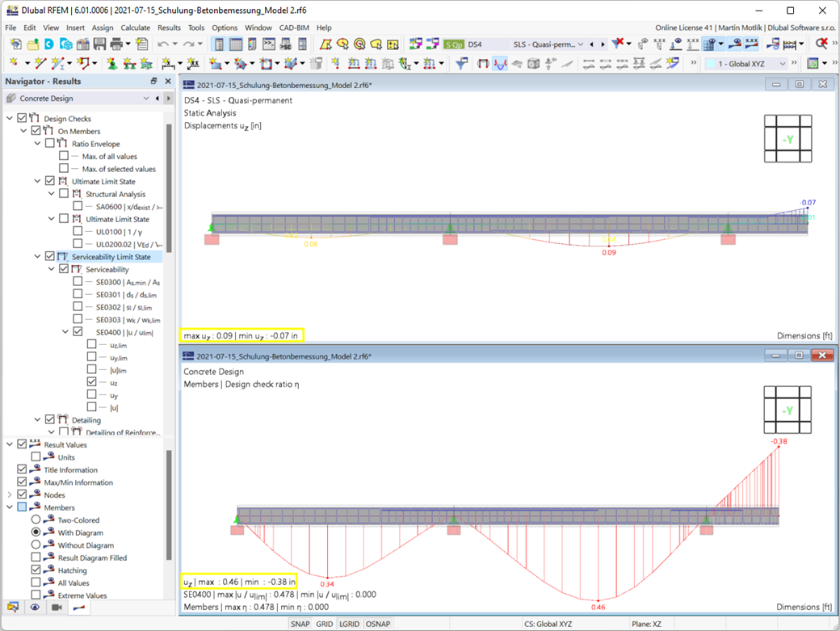Click the magnifier with red X icon
The width and height of the screenshot is (840, 631).
821,44
